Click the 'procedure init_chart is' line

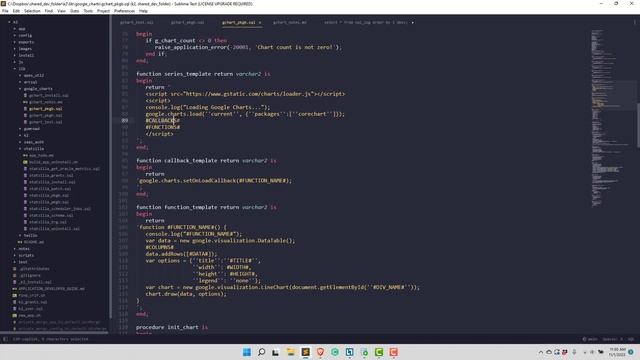tap(172, 327)
